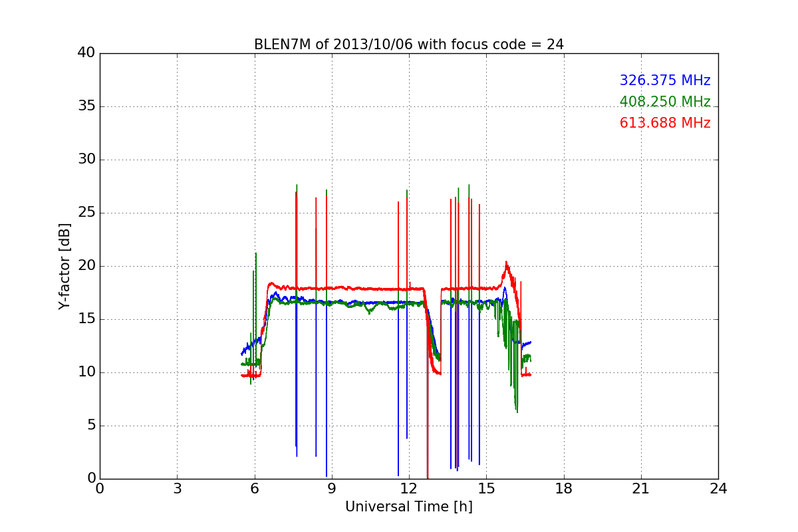The image size is (798, 532).
Task: Click the x-axis tick label '21'
Action: (x=641, y=488)
